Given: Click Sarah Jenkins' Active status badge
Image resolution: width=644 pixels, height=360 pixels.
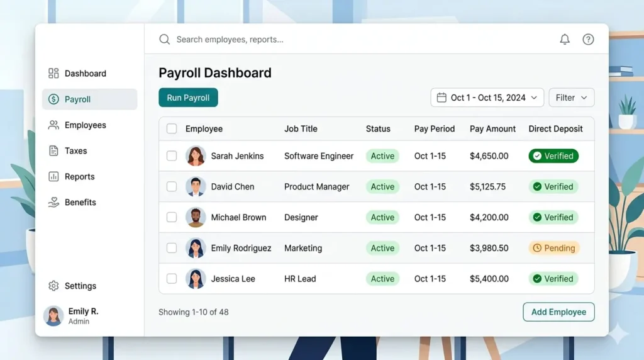Looking at the screenshot, I should point(382,155).
